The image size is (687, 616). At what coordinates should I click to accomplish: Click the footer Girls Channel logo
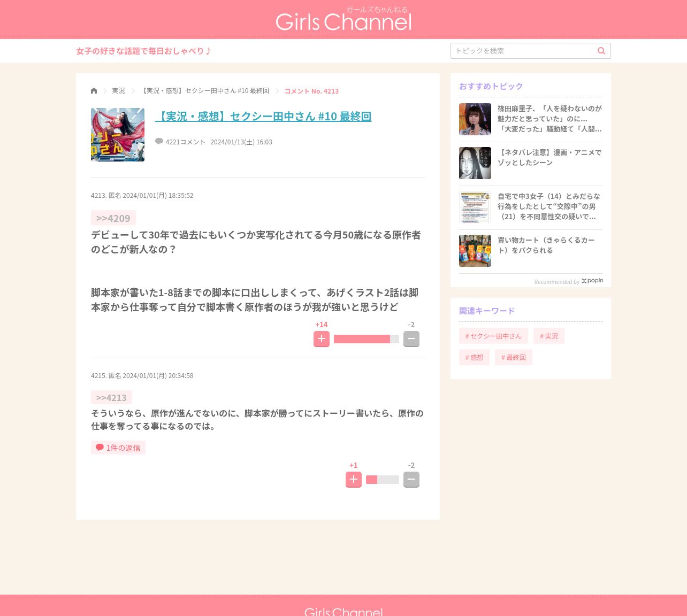point(343,612)
